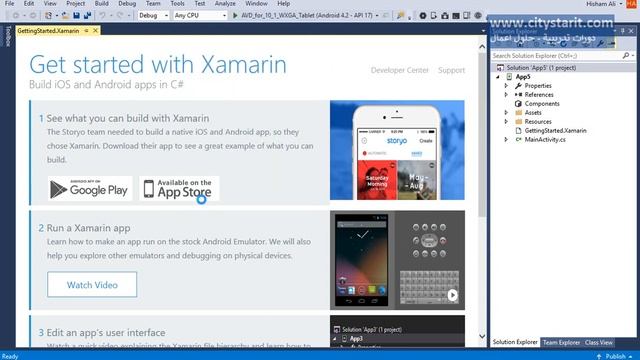This screenshot has height=360, width=640.
Task: Select the Solution Explorer bottom tab
Action: (515, 342)
